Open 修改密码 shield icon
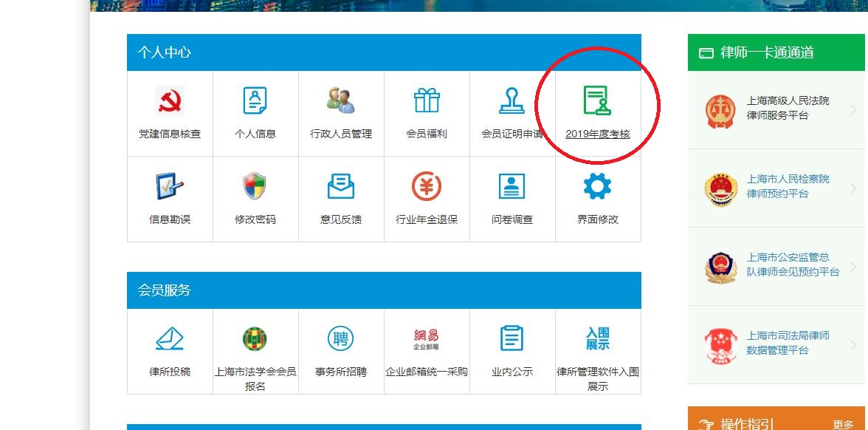Image resolution: width=868 pixels, height=430 pixels. (255, 187)
